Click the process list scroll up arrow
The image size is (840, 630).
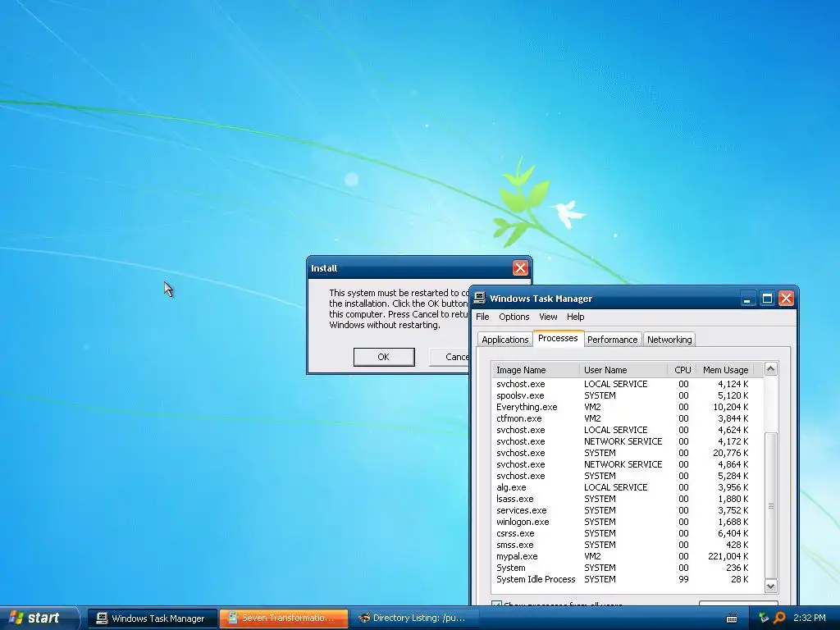click(770, 368)
